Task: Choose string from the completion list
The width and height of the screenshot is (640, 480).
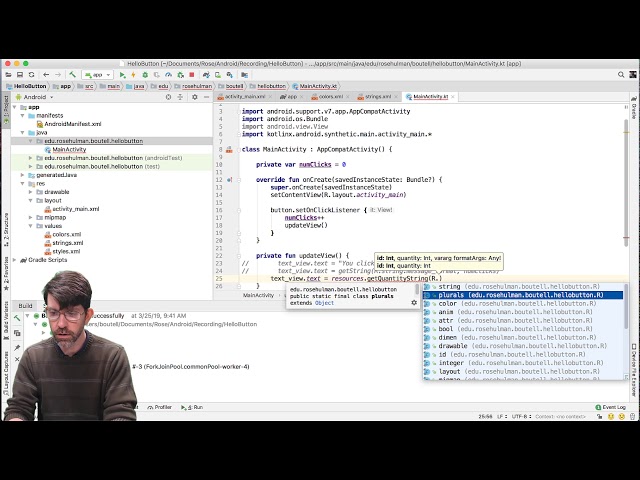Action: coord(523,287)
